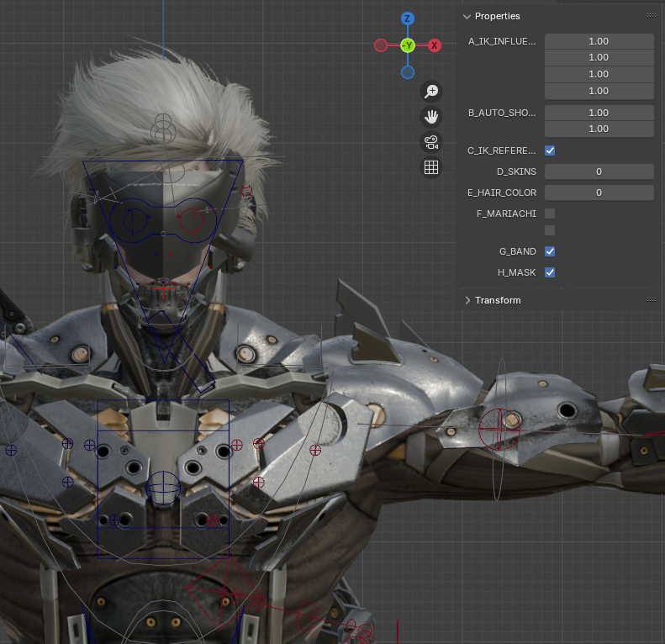Click the second A_IK_INFLUE value field
This screenshot has width=665, height=644.
(x=599, y=57)
